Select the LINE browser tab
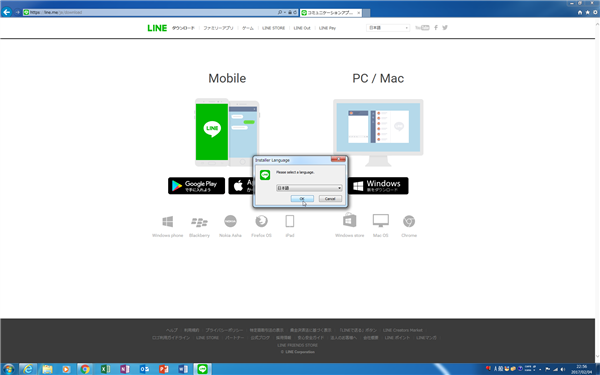The width and height of the screenshot is (600, 375). coord(331,13)
